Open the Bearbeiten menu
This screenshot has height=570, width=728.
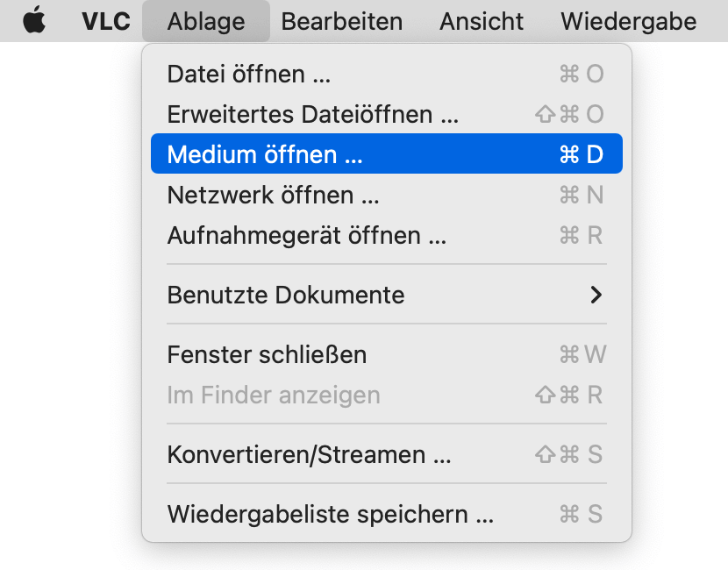(342, 21)
